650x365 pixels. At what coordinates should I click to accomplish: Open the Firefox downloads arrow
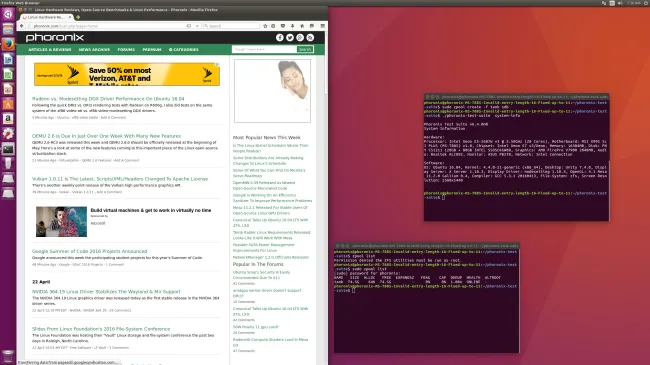pos(292,26)
